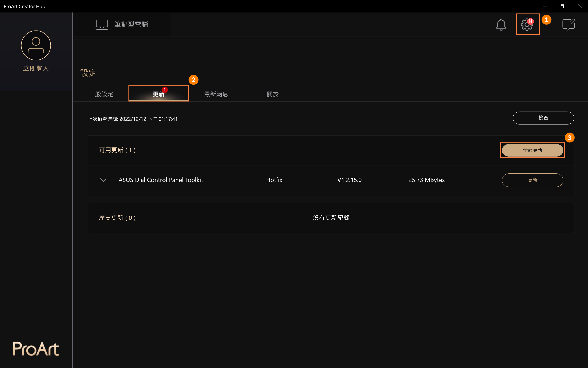Image resolution: width=588 pixels, height=368 pixels.
Task: Click 更新 for ASUS Dial Control Panel Toolkit
Action: [x=532, y=180]
